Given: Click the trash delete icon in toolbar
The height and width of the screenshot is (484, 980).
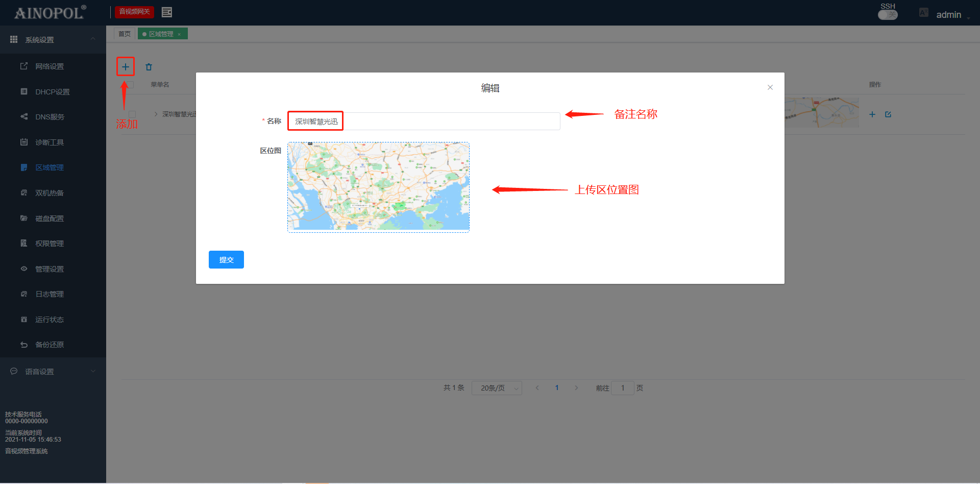Looking at the screenshot, I should coord(149,67).
